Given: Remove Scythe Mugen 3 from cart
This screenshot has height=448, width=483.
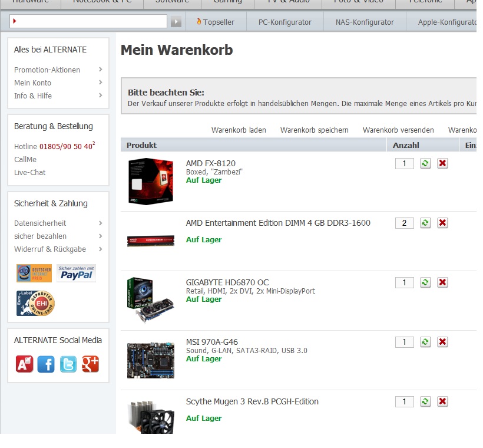Looking at the screenshot, I should pyautogui.click(x=442, y=401).
